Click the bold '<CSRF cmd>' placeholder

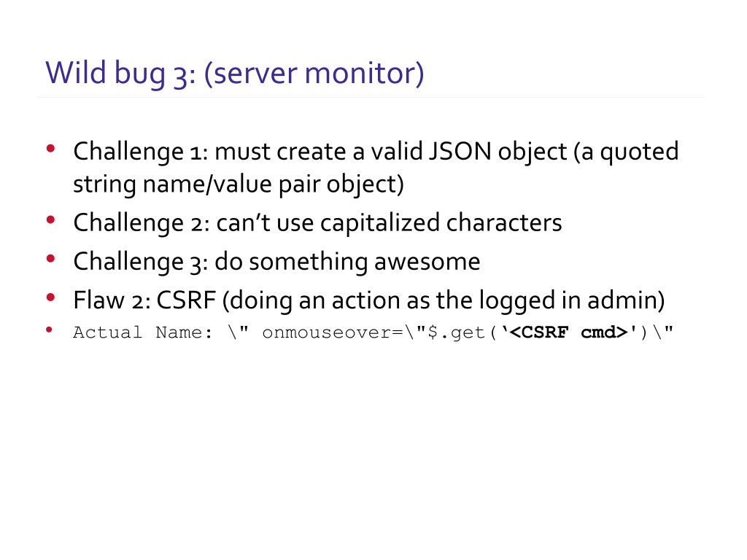569,332
